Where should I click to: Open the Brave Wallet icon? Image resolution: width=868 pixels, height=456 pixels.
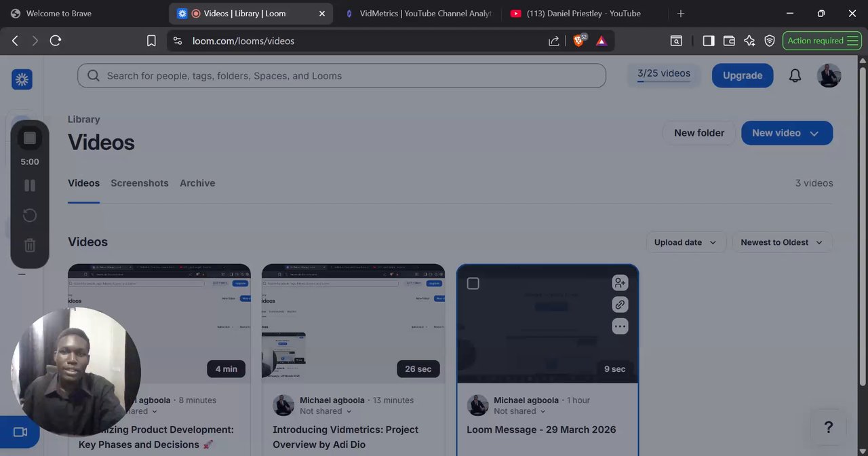(729, 41)
